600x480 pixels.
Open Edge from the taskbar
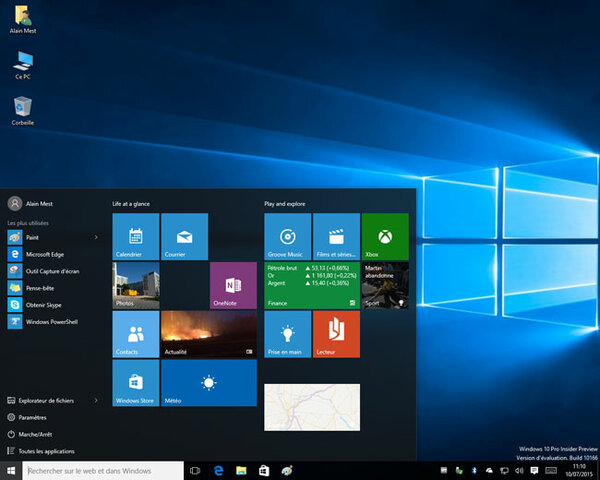click(218, 470)
